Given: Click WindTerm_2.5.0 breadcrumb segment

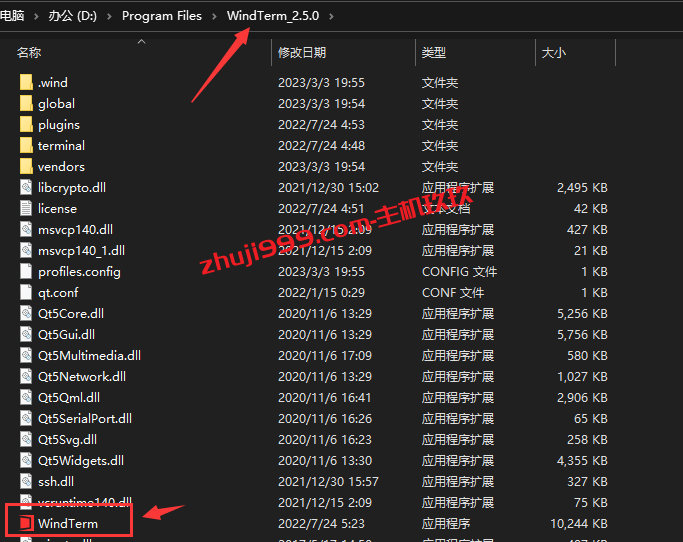Looking at the screenshot, I should pos(273,16).
